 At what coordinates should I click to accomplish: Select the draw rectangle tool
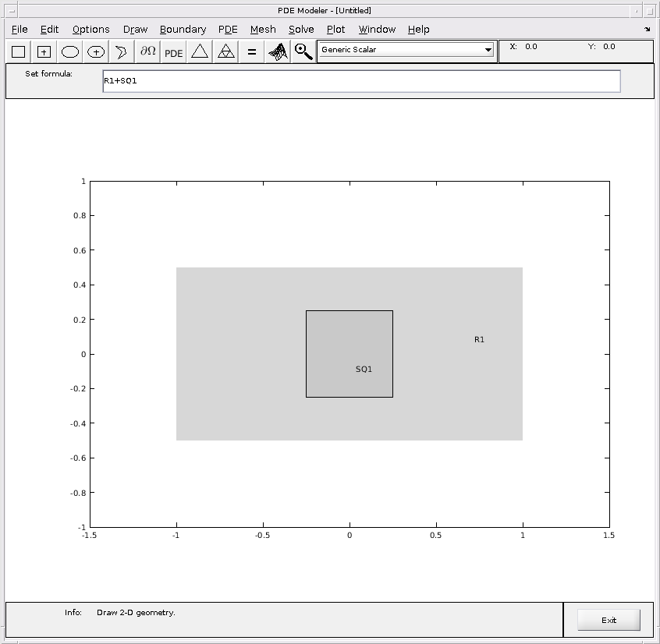18,51
